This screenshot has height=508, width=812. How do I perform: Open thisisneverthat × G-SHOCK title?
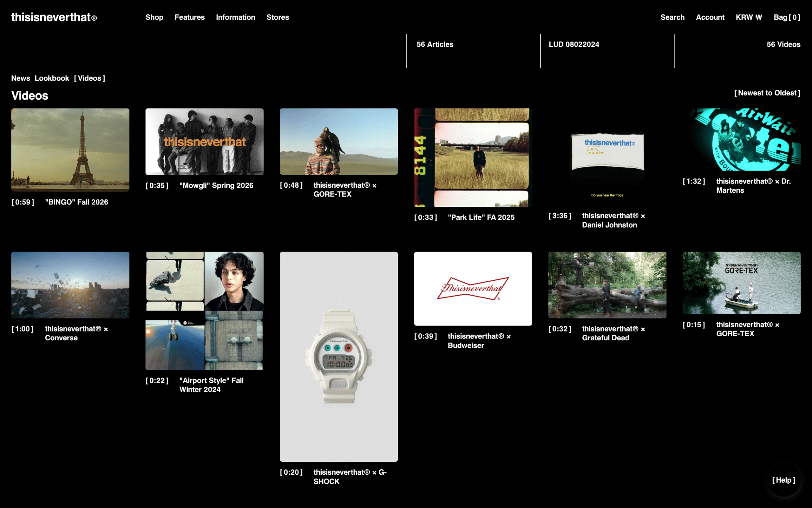pyautogui.click(x=350, y=477)
